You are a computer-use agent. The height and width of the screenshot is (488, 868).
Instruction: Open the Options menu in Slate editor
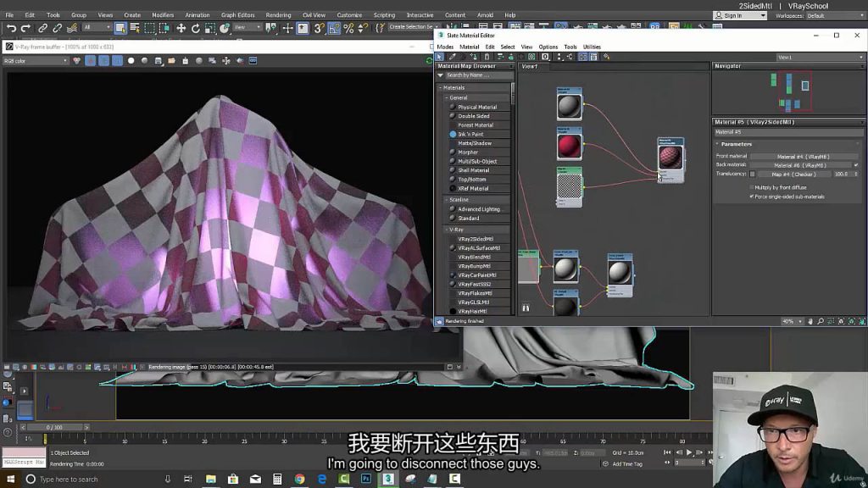548,47
